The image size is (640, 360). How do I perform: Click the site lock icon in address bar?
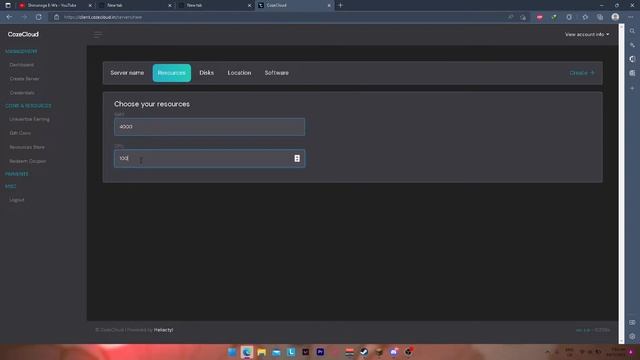point(56,17)
